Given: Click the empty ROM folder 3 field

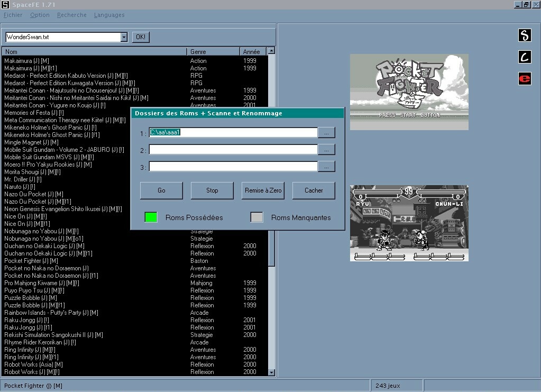Looking at the screenshot, I should click(233, 167).
